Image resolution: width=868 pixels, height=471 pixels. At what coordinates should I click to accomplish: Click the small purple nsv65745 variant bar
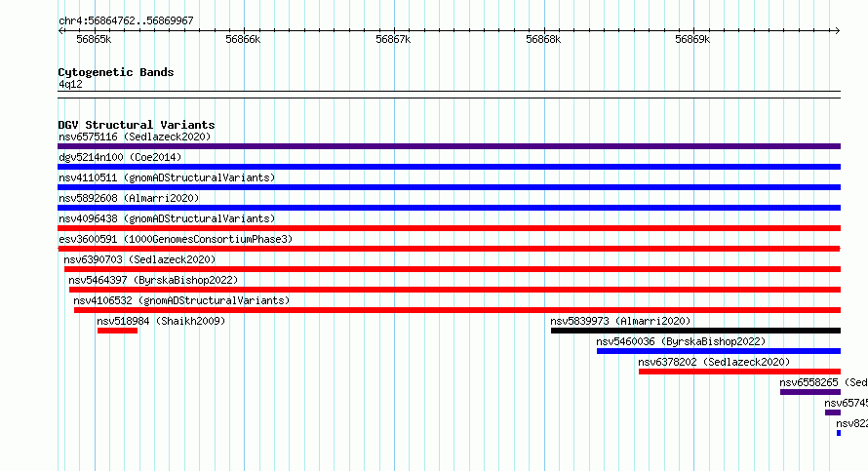coord(833,412)
